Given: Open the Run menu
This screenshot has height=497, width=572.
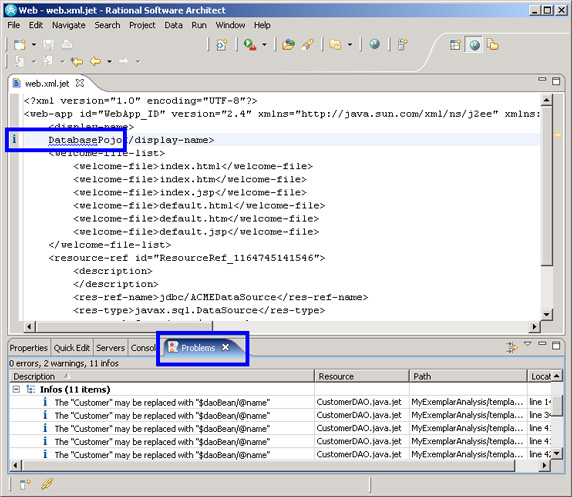Looking at the screenshot, I should [199, 25].
